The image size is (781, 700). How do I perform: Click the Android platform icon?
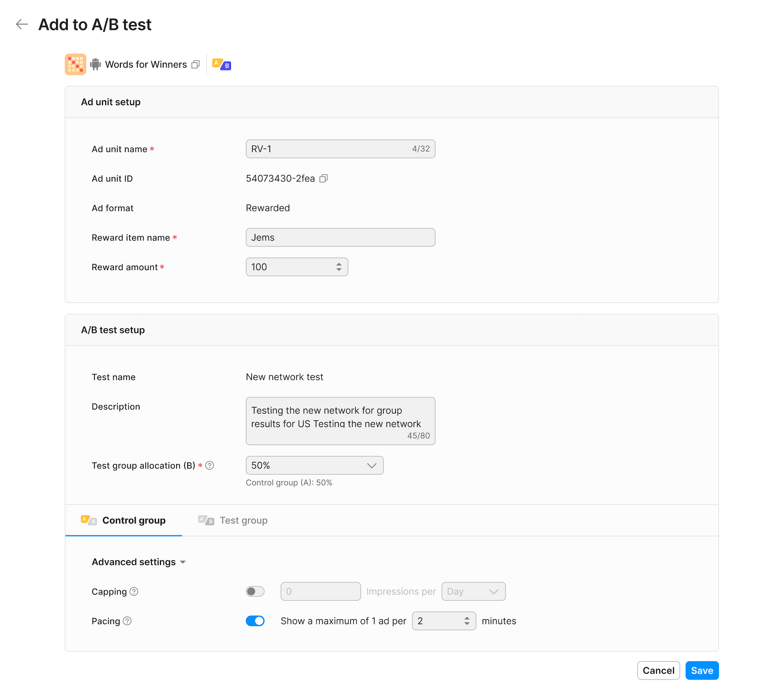(x=95, y=65)
